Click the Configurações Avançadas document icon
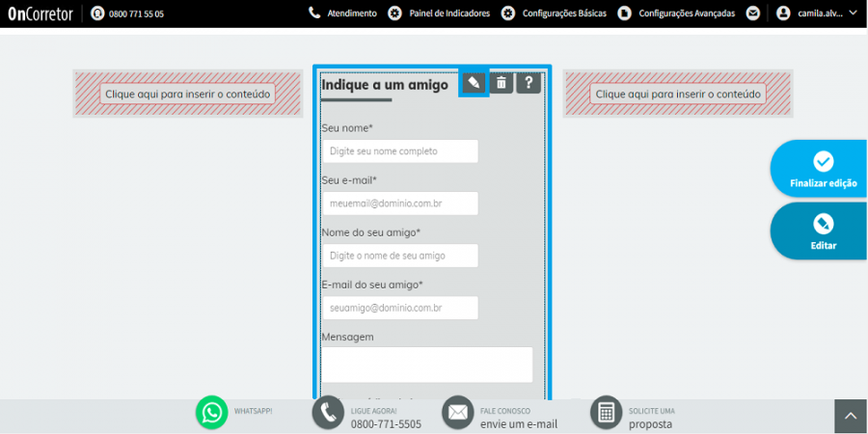Viewport: 868px width, 434px height. point(624,14)
